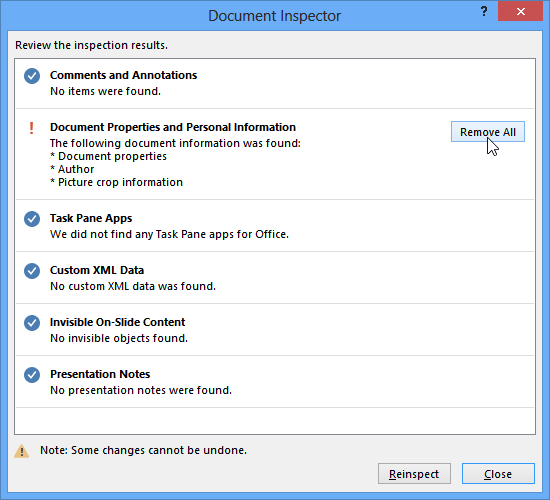This screenshot has width=550, height=500.
Task: Select the Invisible On-Slide Content heading
Action: click(118, 322)
